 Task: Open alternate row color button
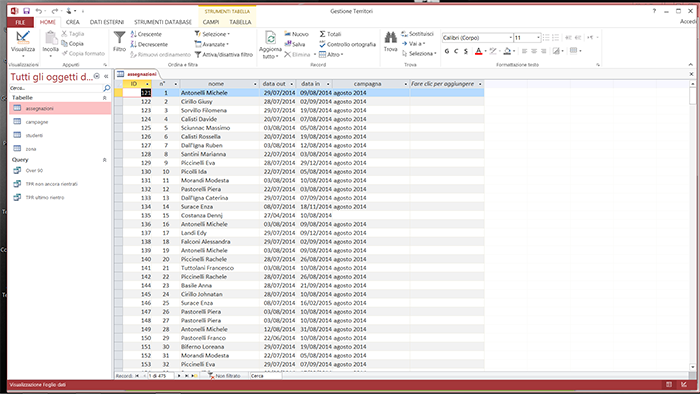pos(556,51)
